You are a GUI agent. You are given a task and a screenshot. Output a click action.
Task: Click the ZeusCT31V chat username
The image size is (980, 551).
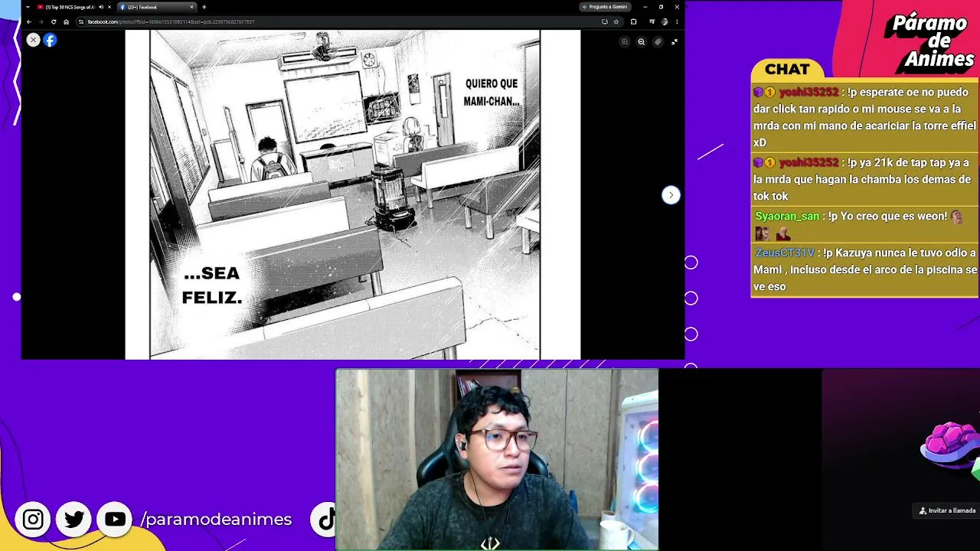point(785,253)
